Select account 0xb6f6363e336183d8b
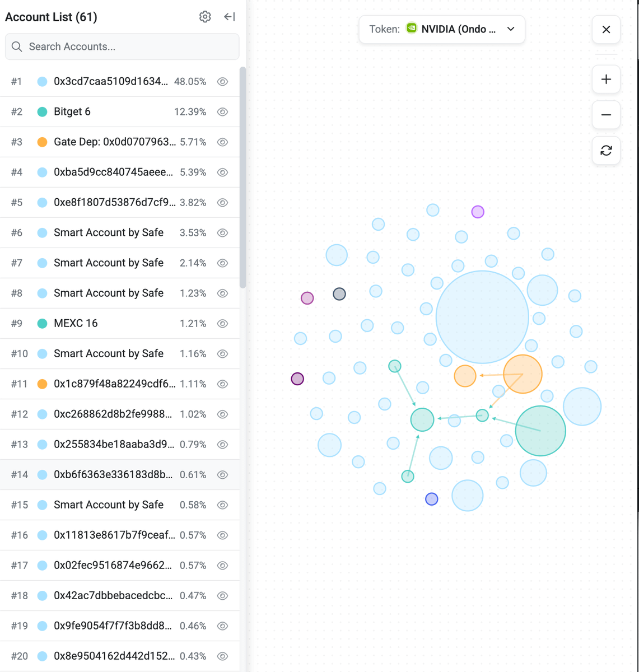 click(x=120, y=475)
